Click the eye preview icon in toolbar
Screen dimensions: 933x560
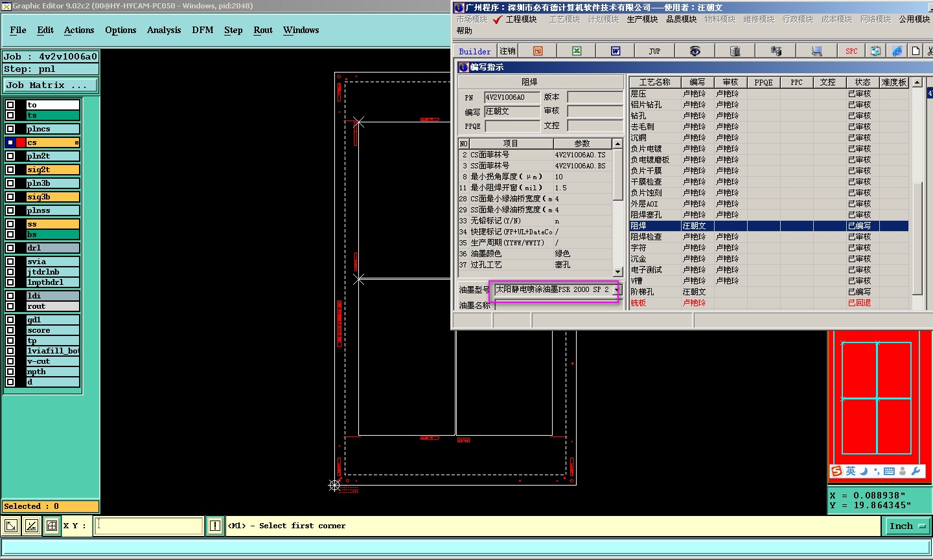[695, 51]
